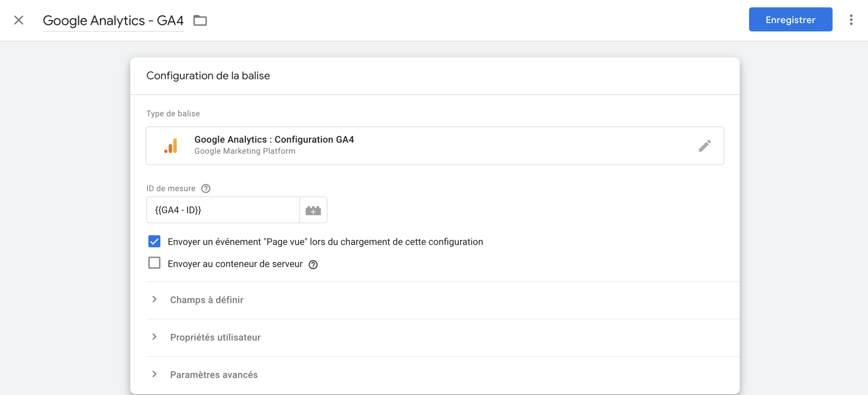Click the ID de mesure input field
The width and height of the screenshot is (868, 395).
[223, 210]
